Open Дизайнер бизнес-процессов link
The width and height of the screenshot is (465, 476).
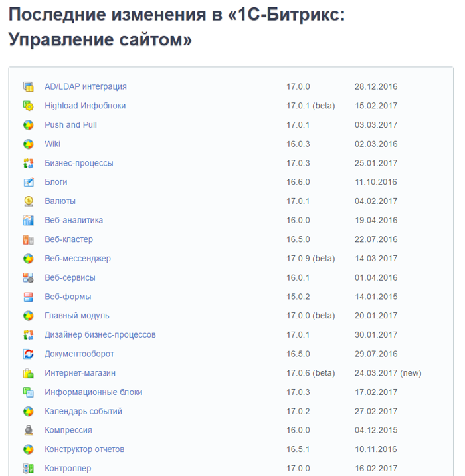click(x=100, y=335)
